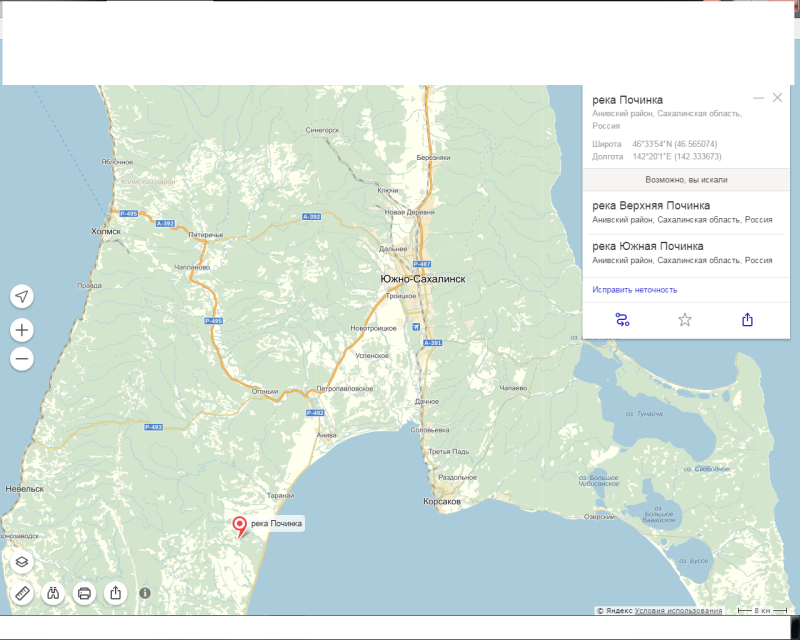800x640 pixels.
Task: Print the map using the printer icon
Action: (x=83, y=591)
